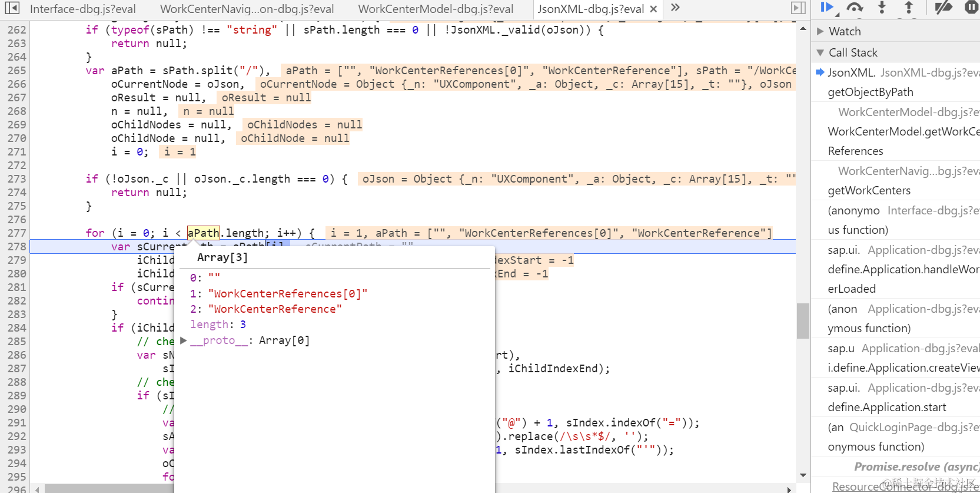Step into next function call
The height and width of the screenshot is (493, 980).
coord(882,8)
